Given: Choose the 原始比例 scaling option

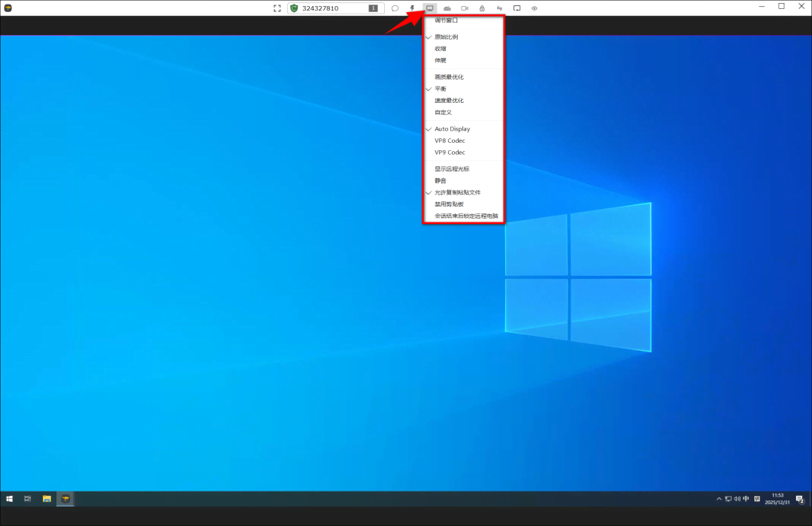Looking at the screenshot, I should click(x=463, y=37).
